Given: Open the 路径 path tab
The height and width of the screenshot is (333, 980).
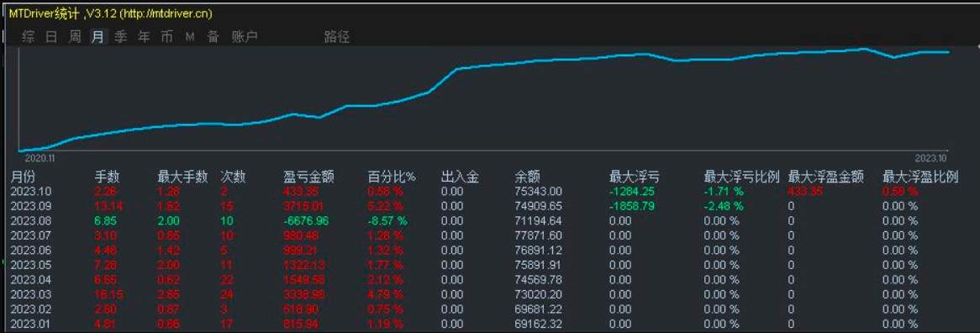Looking at the screenshot, I should pos(337,37).
